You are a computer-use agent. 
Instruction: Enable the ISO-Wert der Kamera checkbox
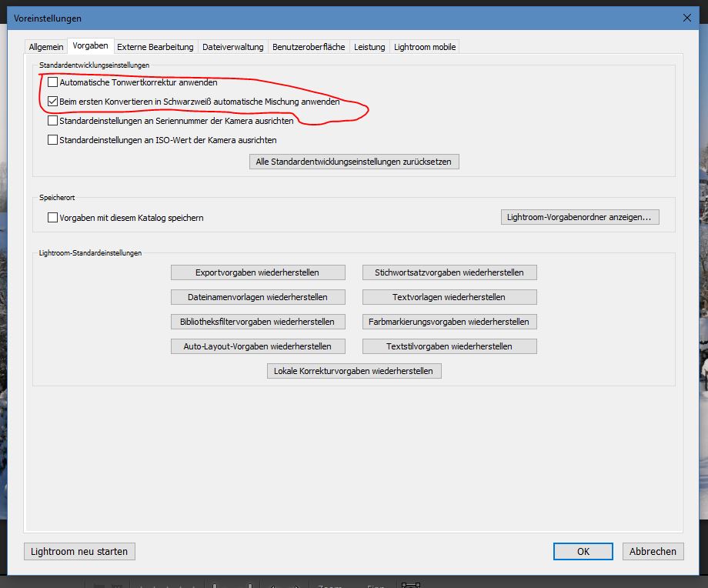pos(53,140)
